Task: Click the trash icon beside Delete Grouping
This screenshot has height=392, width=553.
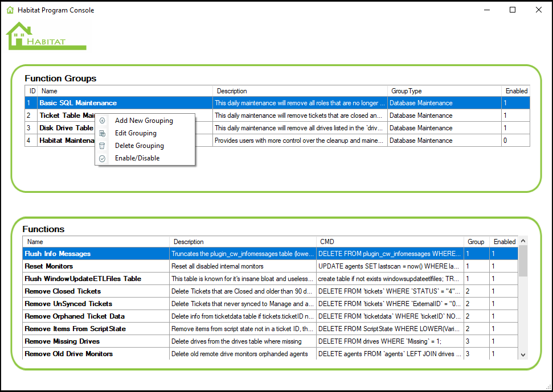Action: click(103, 146)
